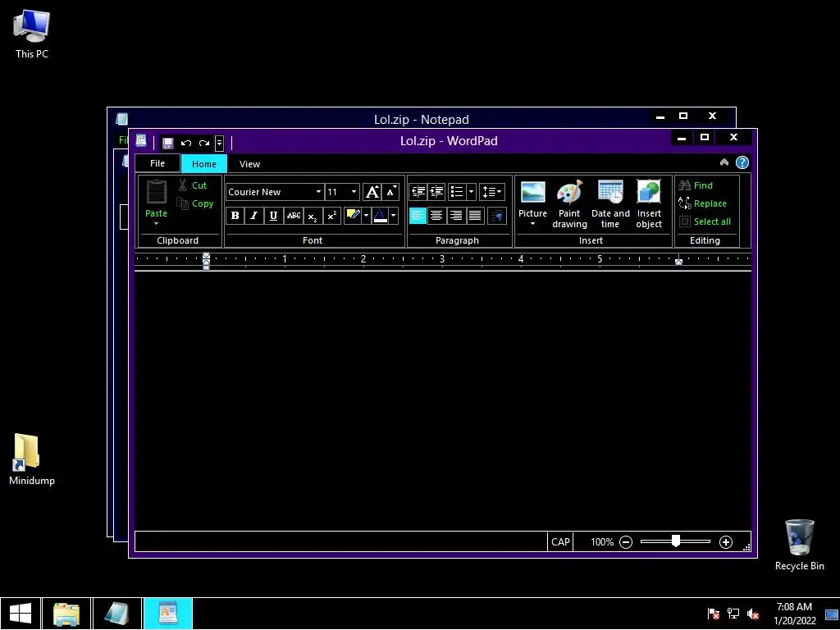Open the File menu in WordPad
The width and height of the screenshot is (840, 630).
[157, 163]
